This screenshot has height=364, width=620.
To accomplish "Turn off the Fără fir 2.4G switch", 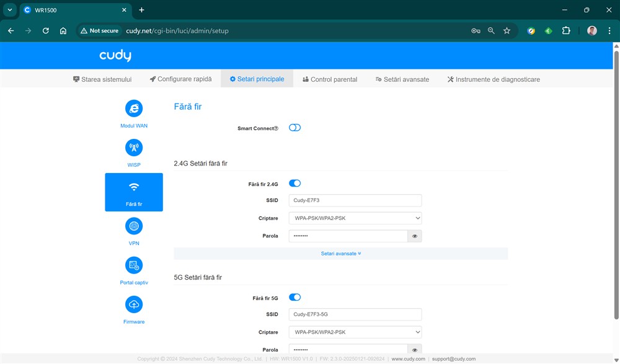I will 294,184.
